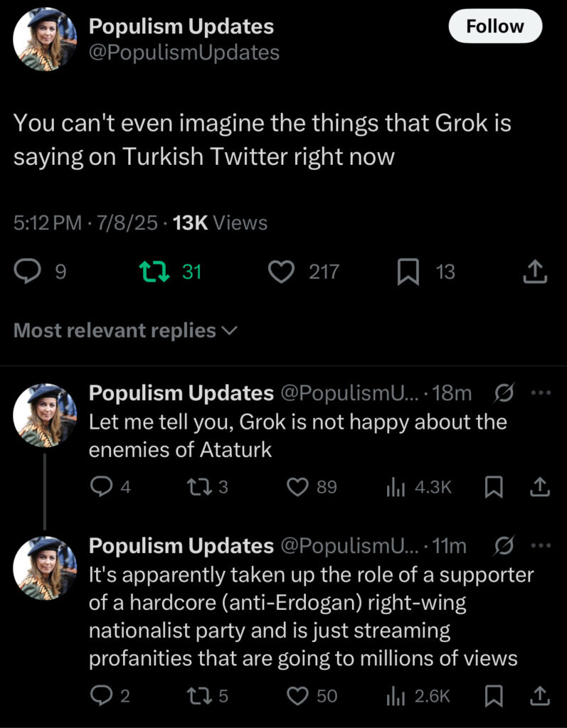Share the main tweet
The width and height of the screenshot is (567, 728).
click(x=535, y=272)
